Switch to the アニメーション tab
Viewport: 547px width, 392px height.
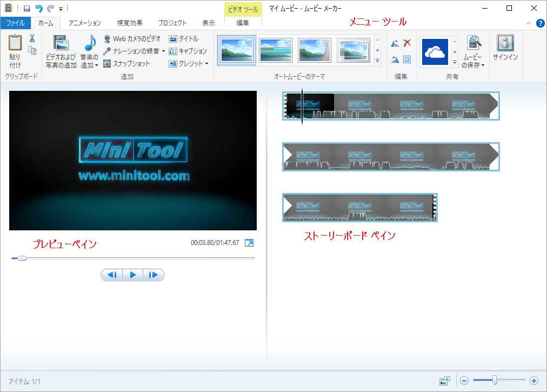pyautogui.click(x=85, y=23)
